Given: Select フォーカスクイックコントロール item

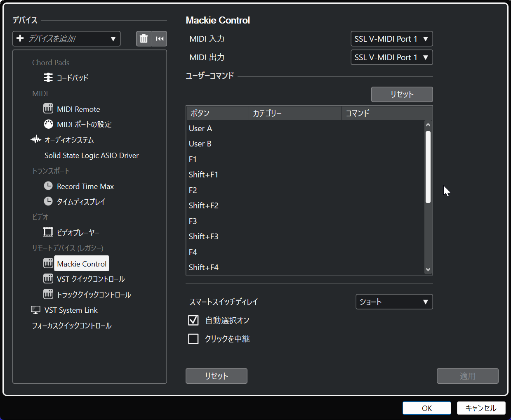Looking at the screenshot, I should (x=72, y=326).
